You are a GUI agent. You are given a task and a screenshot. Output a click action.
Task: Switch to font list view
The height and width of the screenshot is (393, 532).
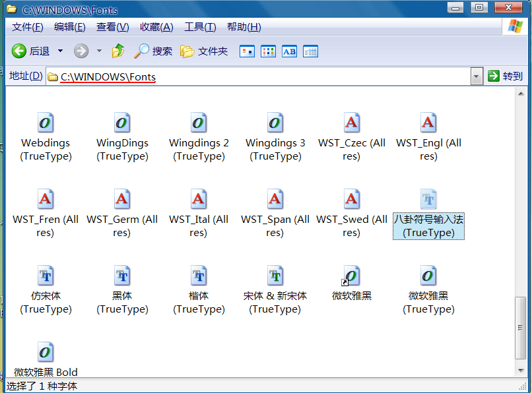click(x=268, y=51)
